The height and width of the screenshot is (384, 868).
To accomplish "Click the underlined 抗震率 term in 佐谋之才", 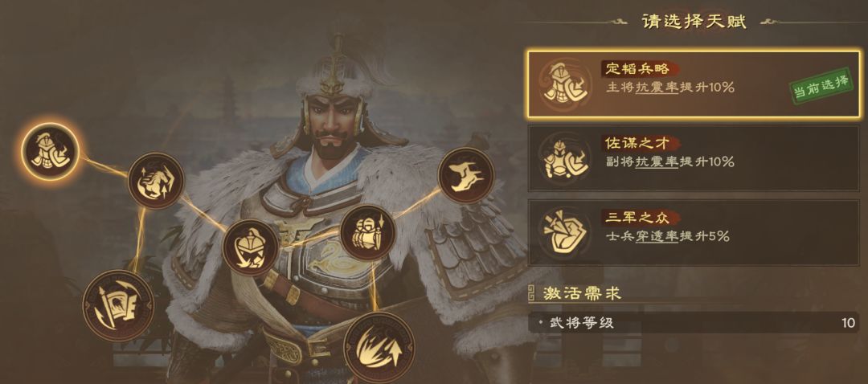I will pyautogui.click(x=657, y=161).
